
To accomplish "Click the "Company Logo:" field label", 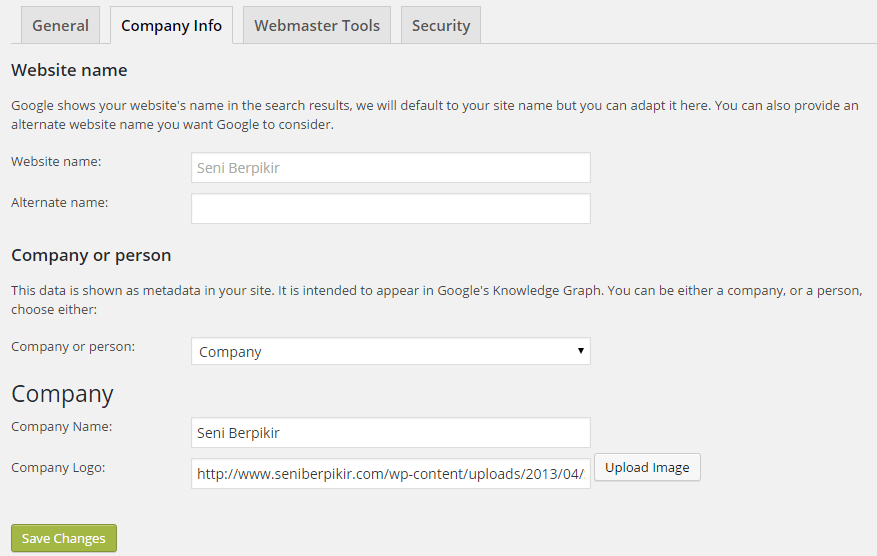I will coord(58,467).
